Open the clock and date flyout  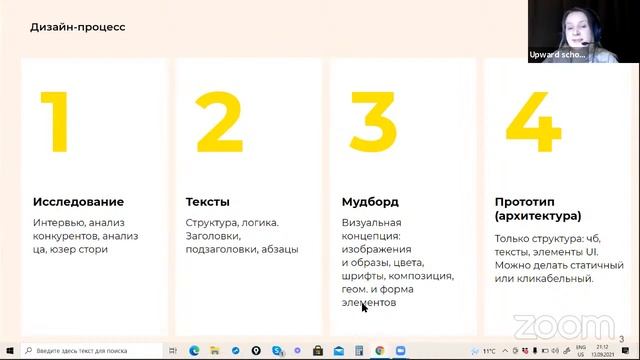click(x=602, y=351)
